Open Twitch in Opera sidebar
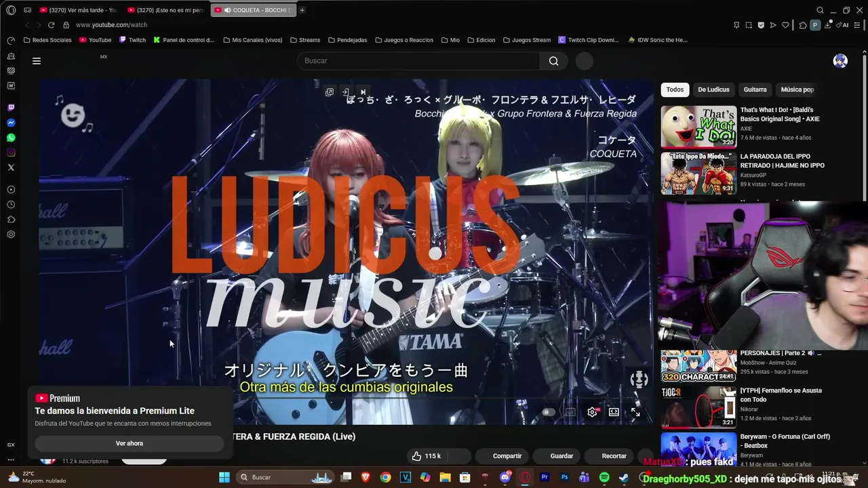 click(x=11, y=108)
